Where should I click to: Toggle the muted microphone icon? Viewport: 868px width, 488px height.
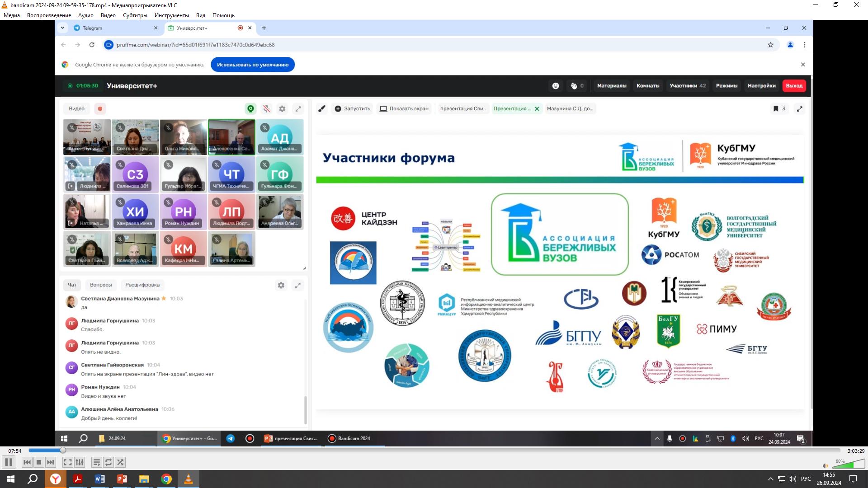click(267, 108)
